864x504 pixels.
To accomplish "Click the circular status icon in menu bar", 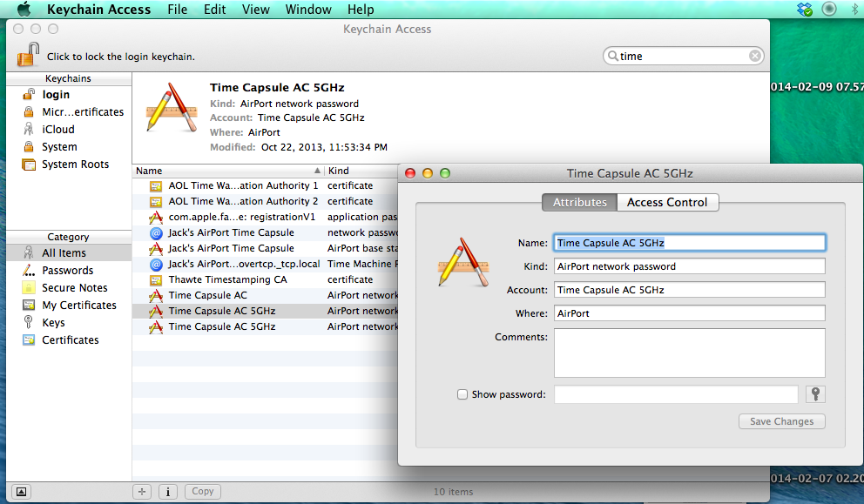I will pos(829,9).
